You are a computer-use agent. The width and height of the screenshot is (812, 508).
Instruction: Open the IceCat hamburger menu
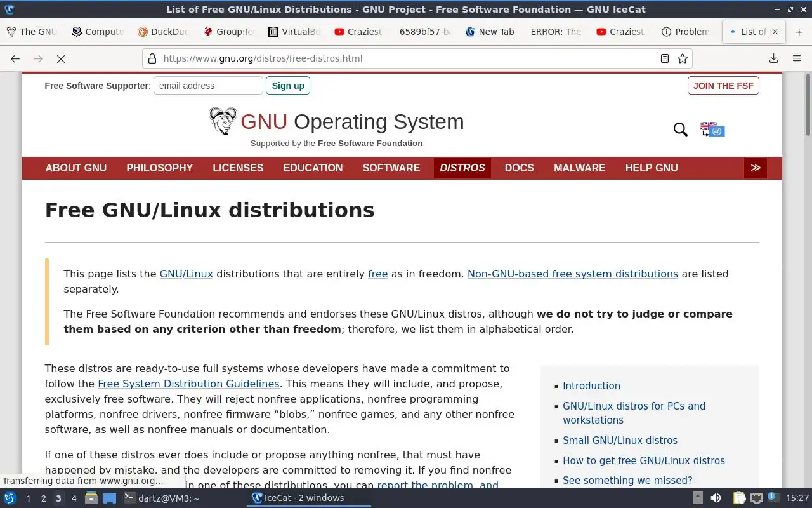pyautogui.click(x=797, y=58)
